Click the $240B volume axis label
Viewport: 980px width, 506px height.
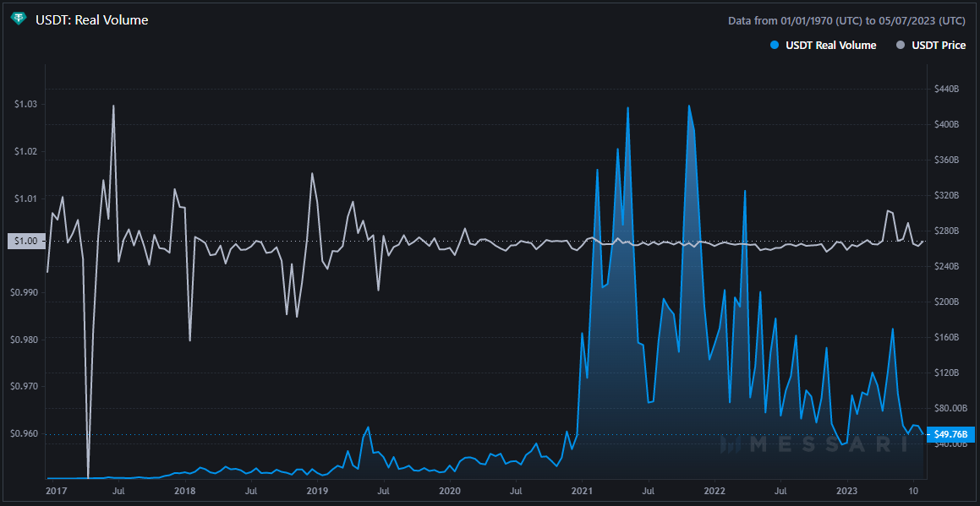[945, 267]
